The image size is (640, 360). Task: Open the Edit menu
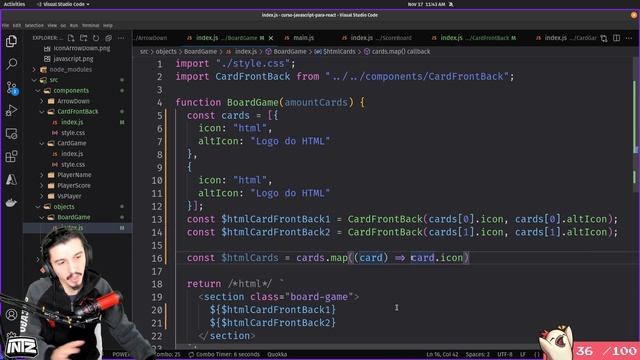(x=17, y=25)
